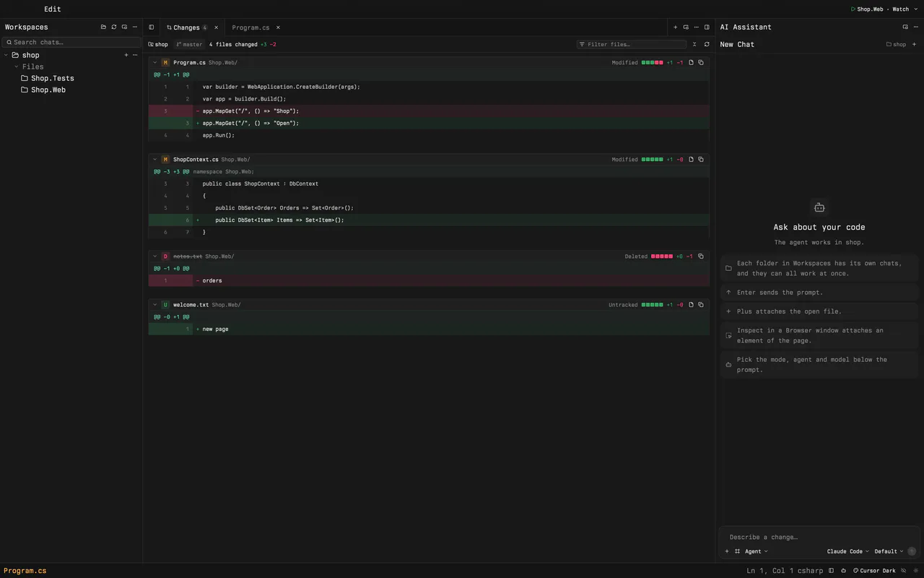924x578 pixels.
Task: Switch to the Program.cs tab
Action: tap(250, 27)
